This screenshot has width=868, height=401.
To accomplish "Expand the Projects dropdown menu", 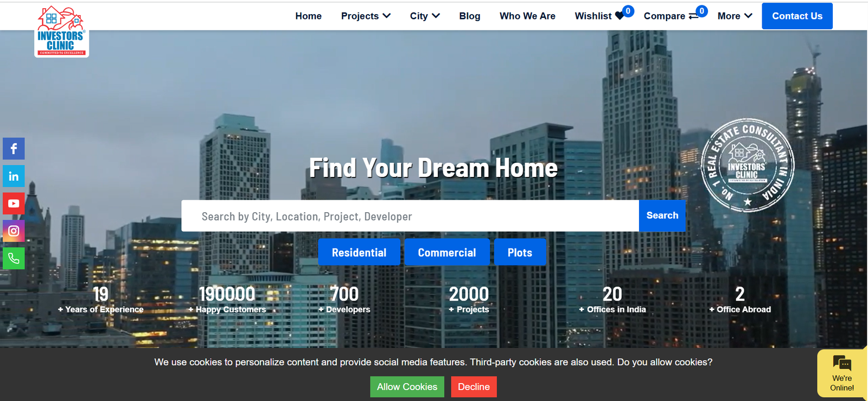I will (x=365, y=16).
